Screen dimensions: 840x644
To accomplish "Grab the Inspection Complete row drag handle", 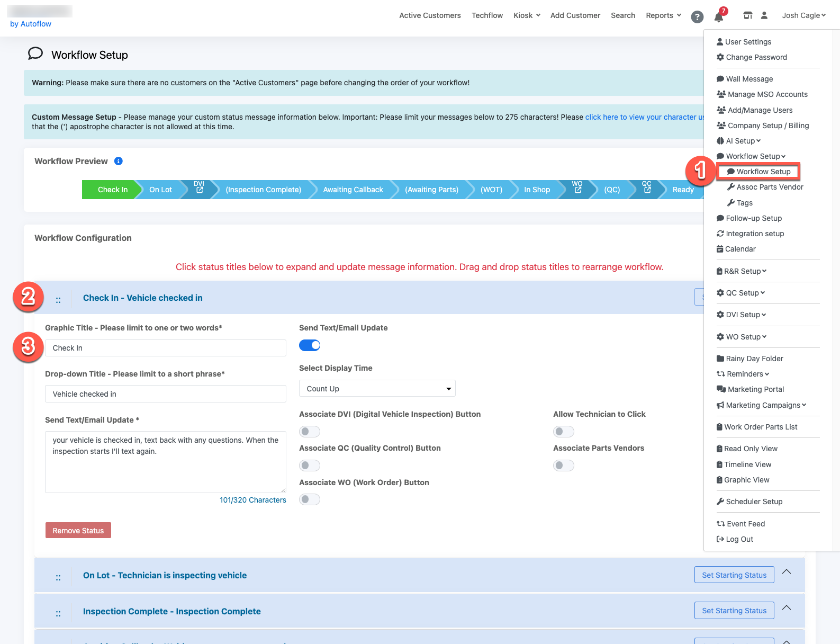I will tap(58, 613).
